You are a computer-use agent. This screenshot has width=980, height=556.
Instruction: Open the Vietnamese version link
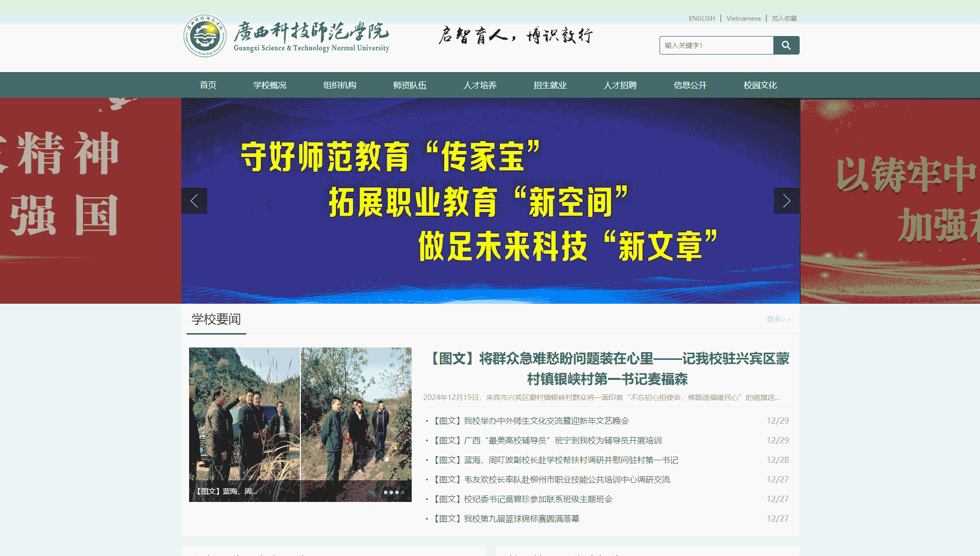(744, 19)
